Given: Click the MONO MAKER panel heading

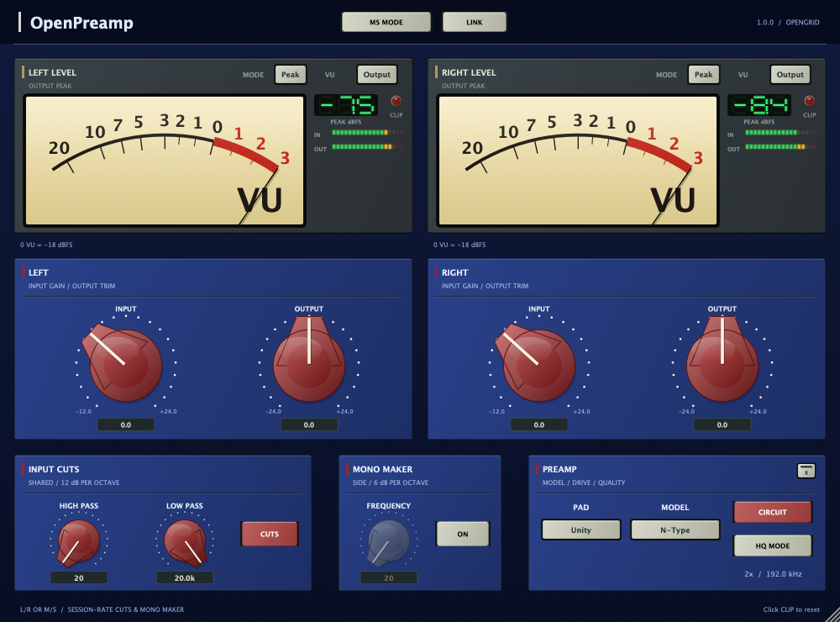Looking at the screenshot, I should (382, 469).
